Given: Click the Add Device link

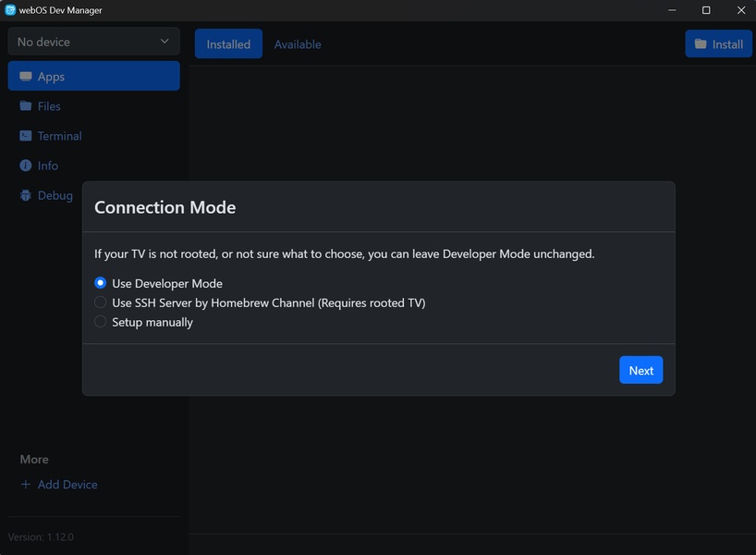Looking at the screenshot, I should (67, 485).
